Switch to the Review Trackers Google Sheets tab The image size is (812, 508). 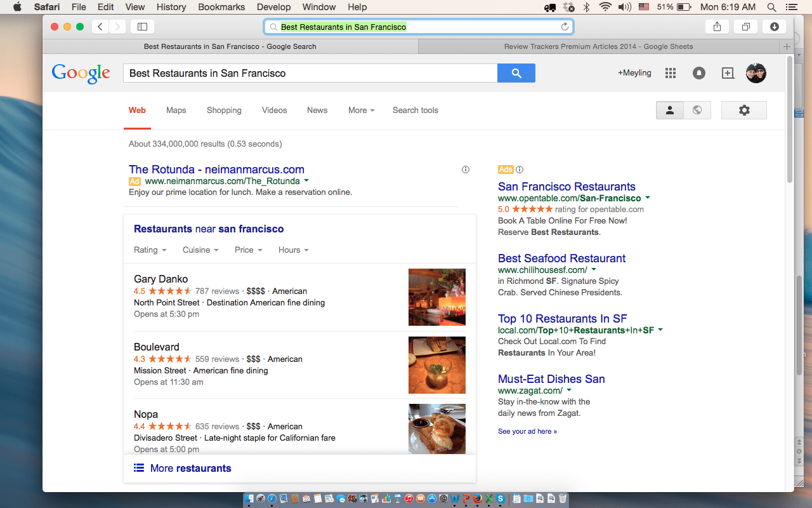click(x=599, y=46)
